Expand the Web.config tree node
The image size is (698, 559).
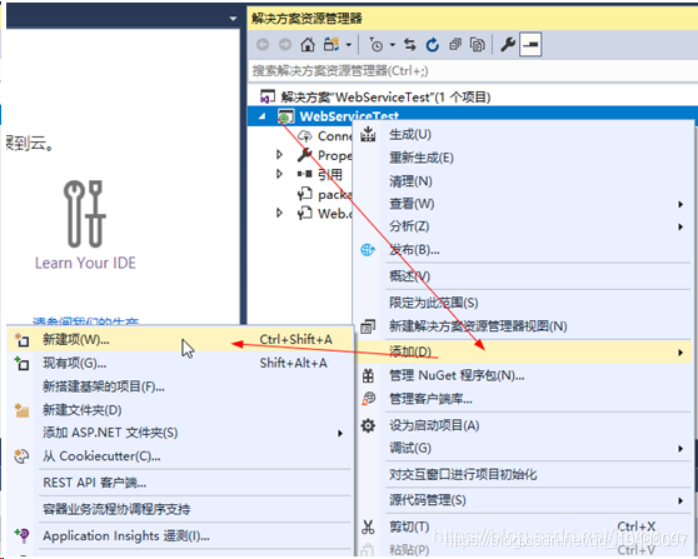(x=280, y=213)
